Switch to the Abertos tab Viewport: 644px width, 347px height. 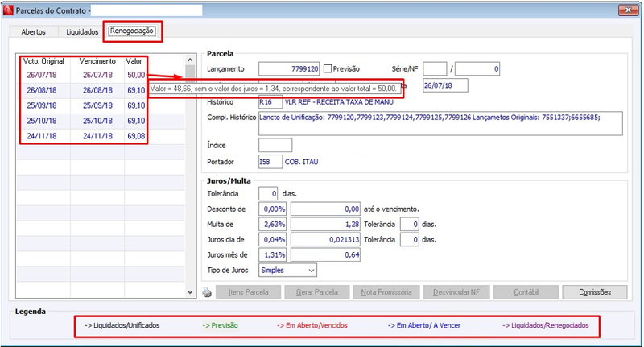[x=33, y=31]
